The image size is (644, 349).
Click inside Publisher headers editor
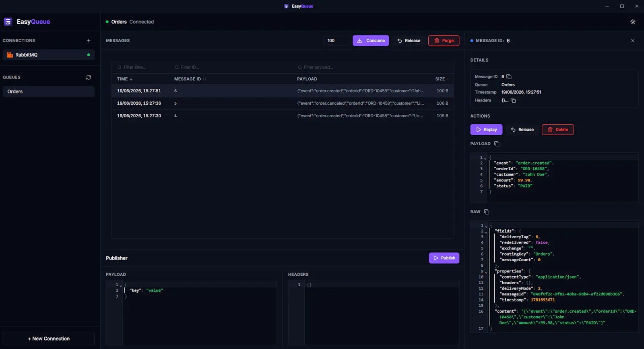tap(381, 312)
